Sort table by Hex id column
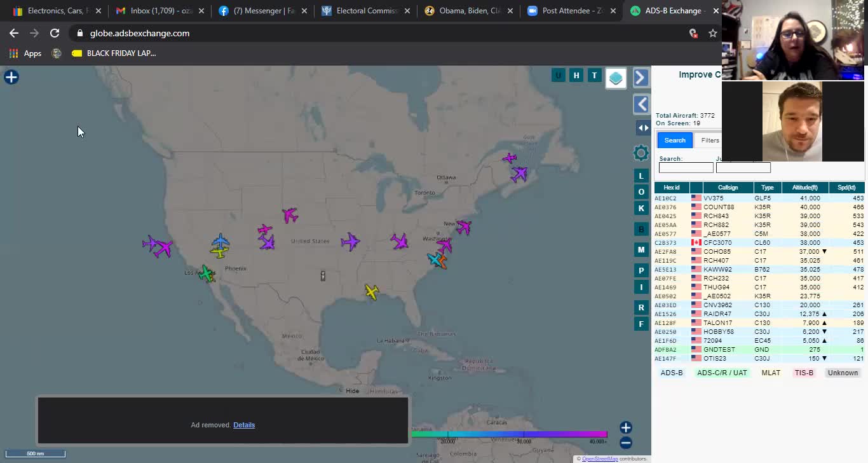The height and width of the screenshot is (463, 868). click(x=672, y=188)
